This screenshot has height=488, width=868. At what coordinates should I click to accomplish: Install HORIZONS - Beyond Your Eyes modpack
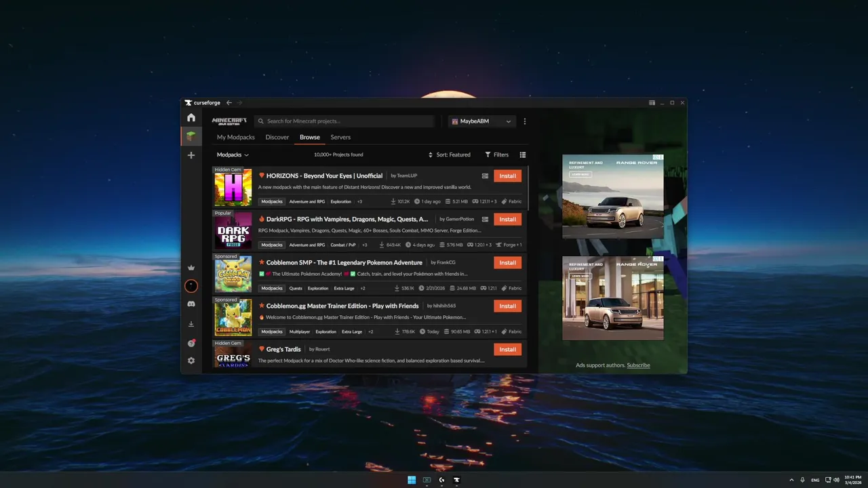click(508, 176)
